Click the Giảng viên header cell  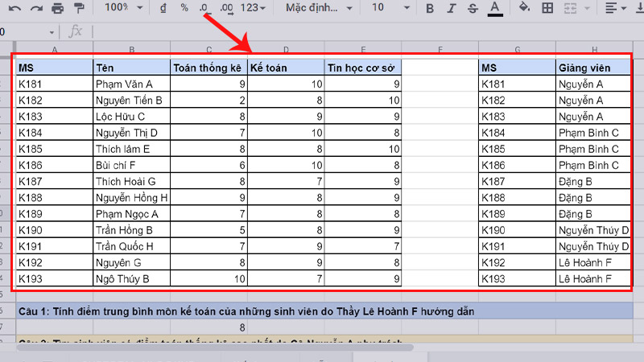click(593, 67)
